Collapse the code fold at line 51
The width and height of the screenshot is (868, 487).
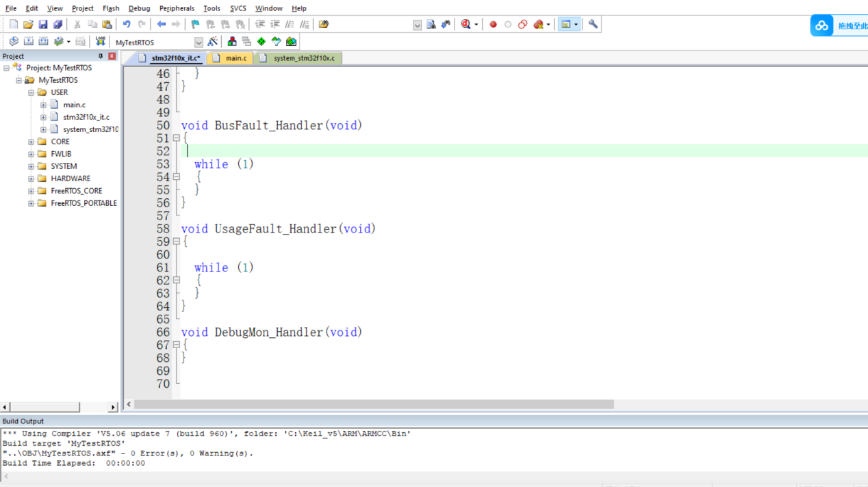point(176,138)
